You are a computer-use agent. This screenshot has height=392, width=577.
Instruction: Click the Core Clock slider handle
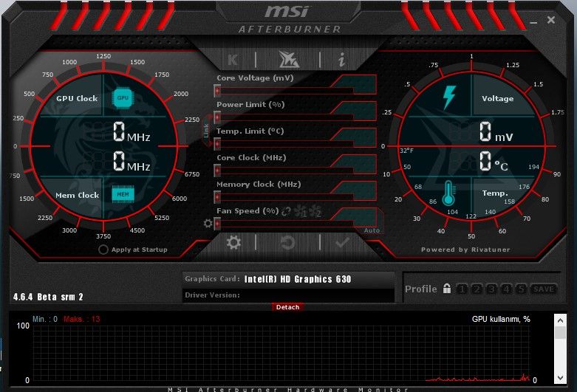coord(217,170)
